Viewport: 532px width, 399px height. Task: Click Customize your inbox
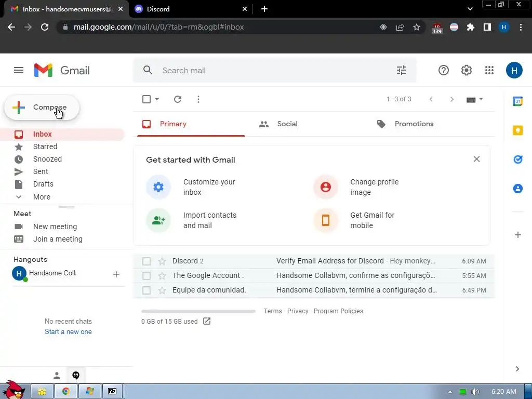pos(209,187)
